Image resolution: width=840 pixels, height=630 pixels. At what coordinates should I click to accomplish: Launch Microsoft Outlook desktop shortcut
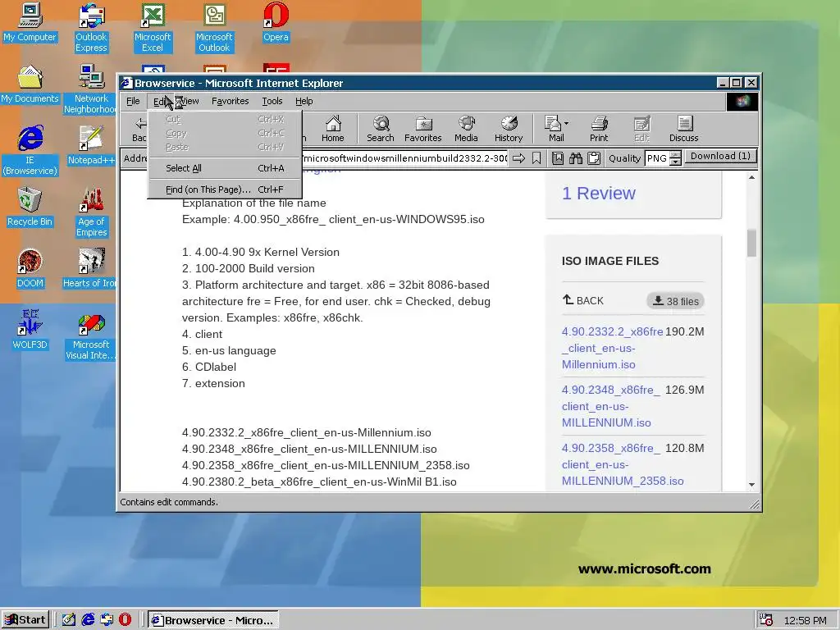pos(214,28)
